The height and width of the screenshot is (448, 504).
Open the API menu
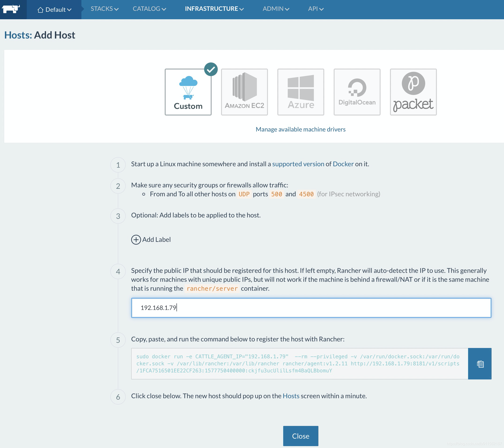[x=316, y=9]
